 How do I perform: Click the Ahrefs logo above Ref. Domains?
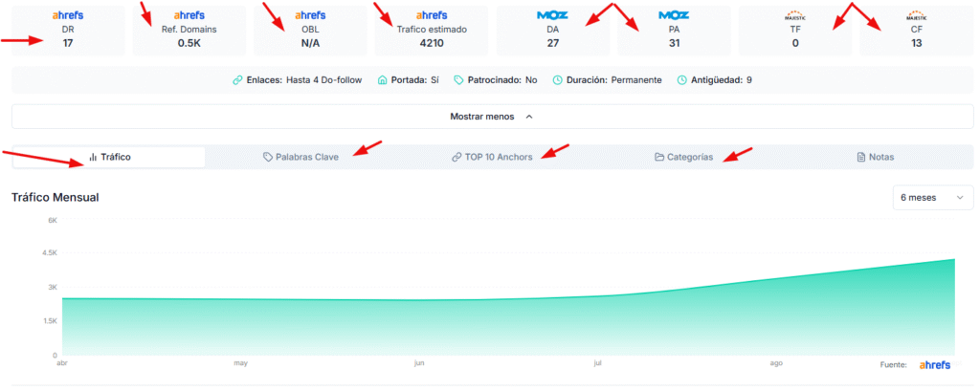click(189, 15)
